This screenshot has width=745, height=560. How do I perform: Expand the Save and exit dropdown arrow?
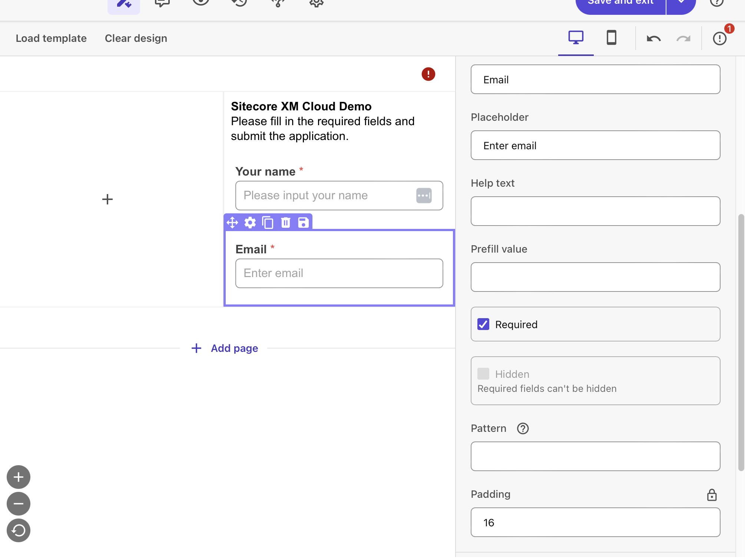[681, 4]
